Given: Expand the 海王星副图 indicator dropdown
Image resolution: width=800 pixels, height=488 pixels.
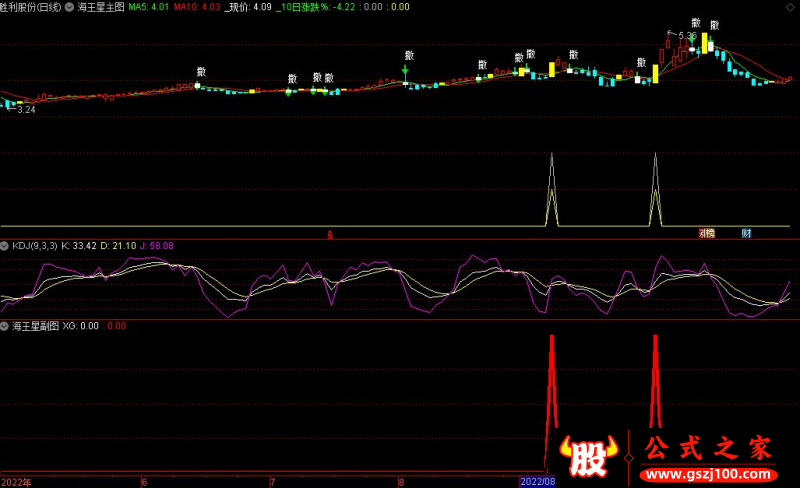Looking at the screenshot, I should [x=5, y=326].
